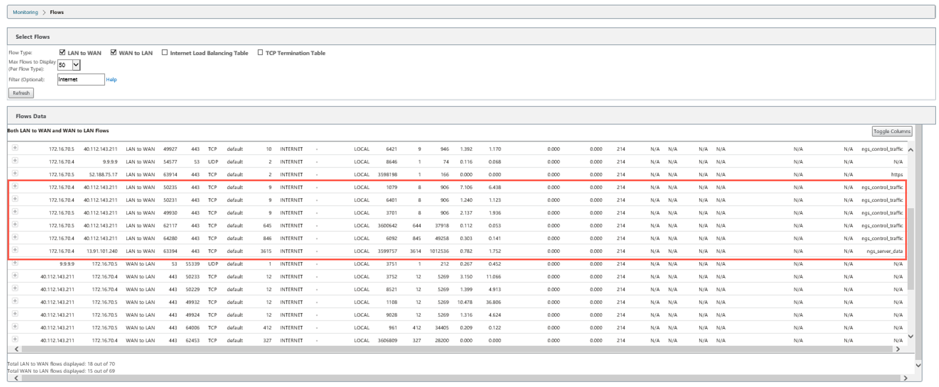Select the 6.438 rate cell

pyautogui.click(x=494, y=187)
